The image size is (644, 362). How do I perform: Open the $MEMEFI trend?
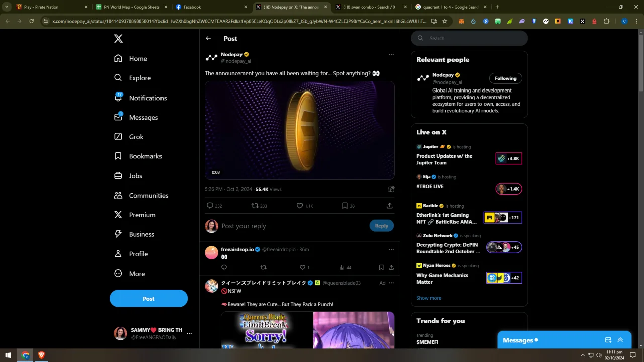pyautogui.click(x=427, y=342)
